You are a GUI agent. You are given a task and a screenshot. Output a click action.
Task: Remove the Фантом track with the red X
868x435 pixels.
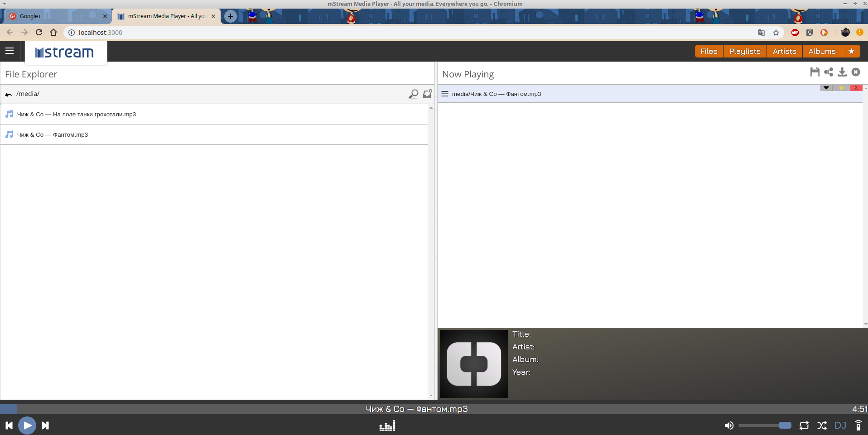tap(856, 88)
